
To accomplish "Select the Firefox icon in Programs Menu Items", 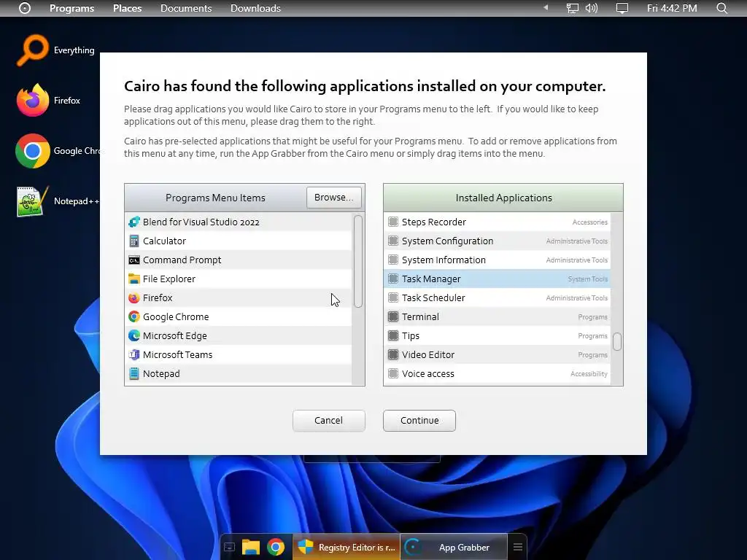I will coord(134,298).
